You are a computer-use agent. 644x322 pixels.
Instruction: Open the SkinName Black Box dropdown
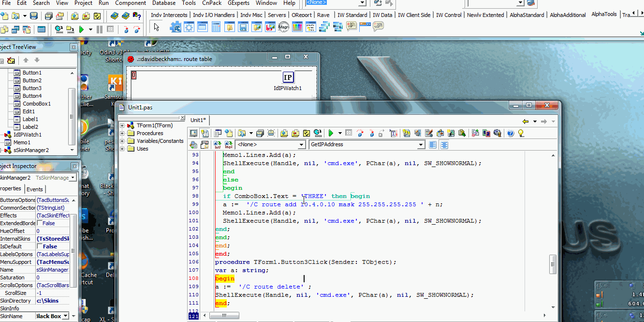66,316
